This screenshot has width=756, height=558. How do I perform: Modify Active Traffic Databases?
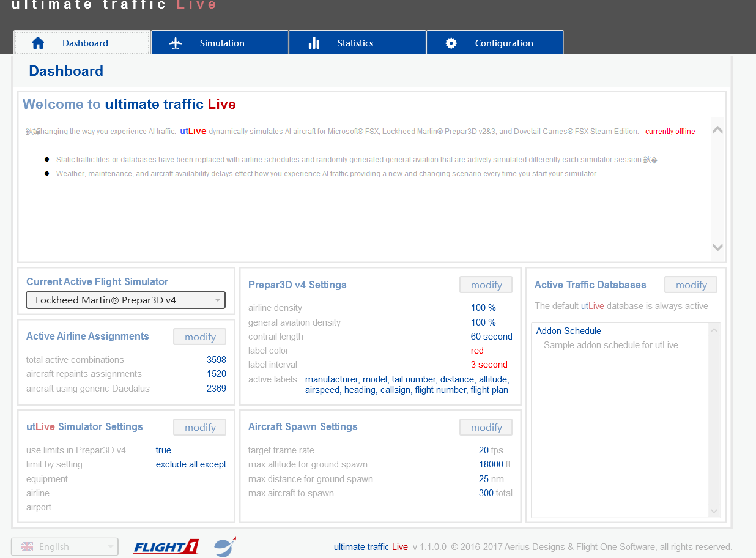click(x=691, y=285)
